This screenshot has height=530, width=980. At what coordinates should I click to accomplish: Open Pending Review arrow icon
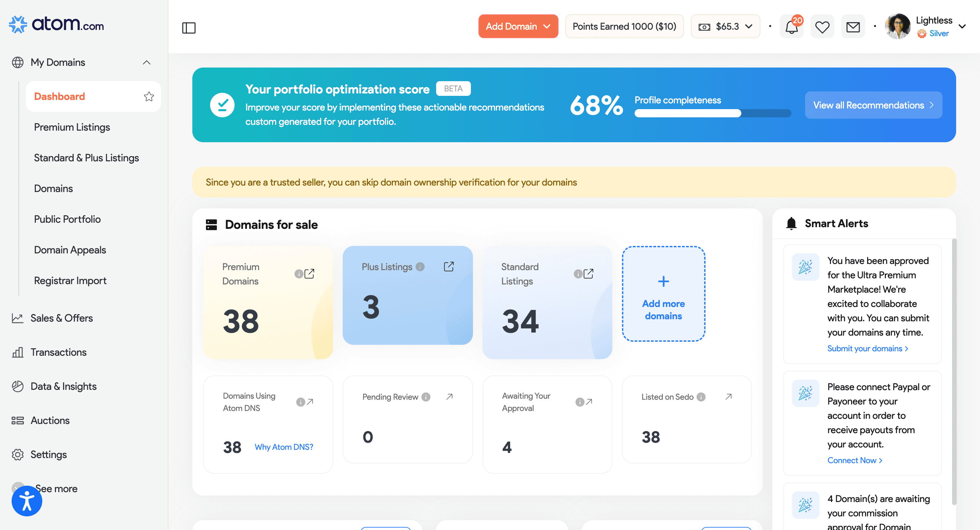450,396
